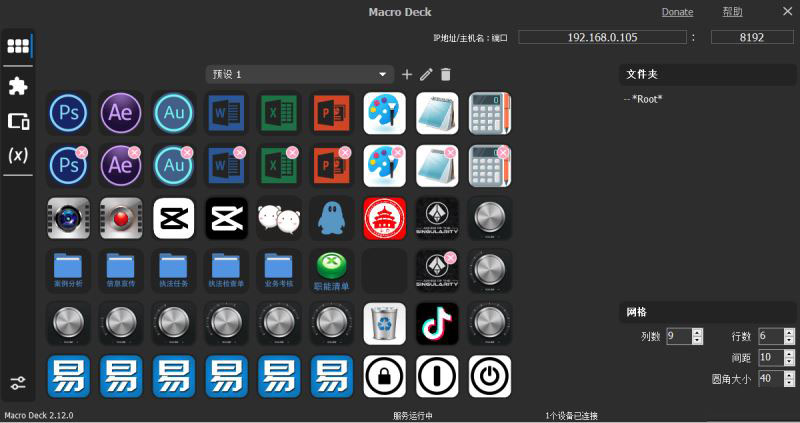Delete profile using the trash icon
The image size is (800, 423).
click(446, 75)
